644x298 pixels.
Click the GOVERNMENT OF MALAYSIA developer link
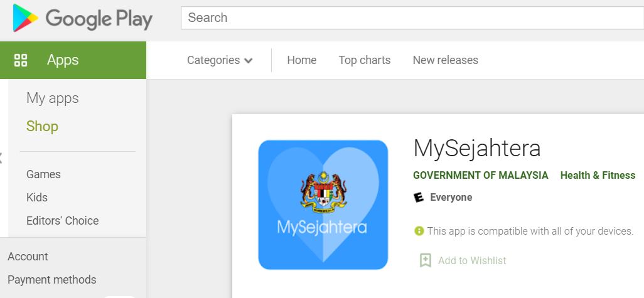coord(480,176)
